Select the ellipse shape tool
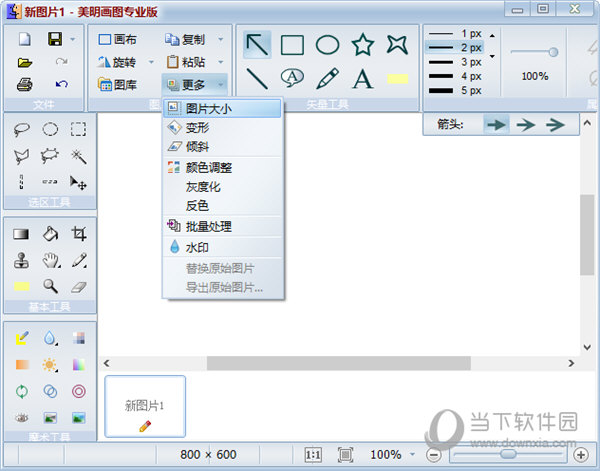The height and width of the screenshot is (471, 600). click(328, 45)
